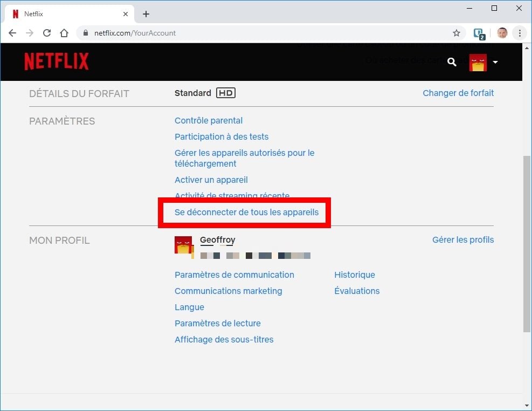
Task: Open Chrome three-dot menu
Action: click(520, 33)
